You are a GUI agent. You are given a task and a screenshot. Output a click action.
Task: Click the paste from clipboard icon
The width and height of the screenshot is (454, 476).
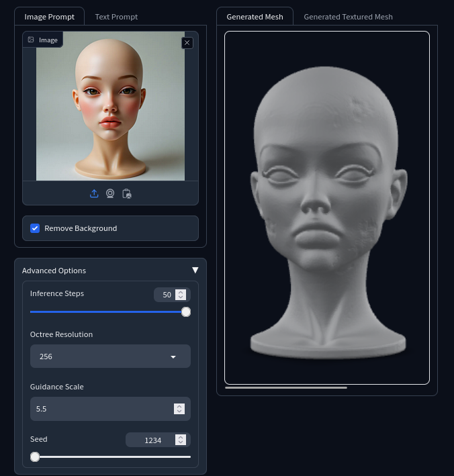pyautogui.click(x=127, y=193)
